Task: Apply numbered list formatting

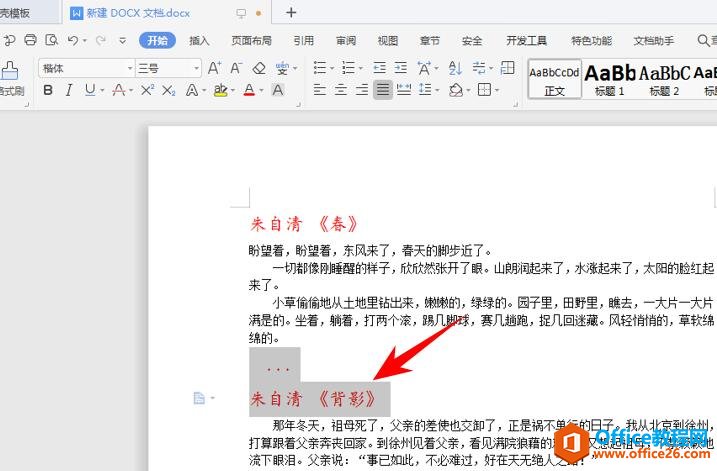Action: [x=348, y=68]
